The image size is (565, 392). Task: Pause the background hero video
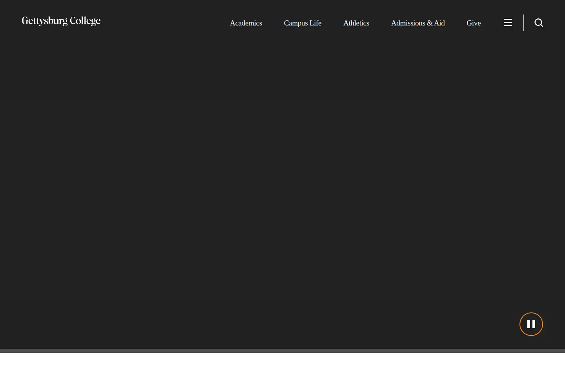tap(531, 324)
